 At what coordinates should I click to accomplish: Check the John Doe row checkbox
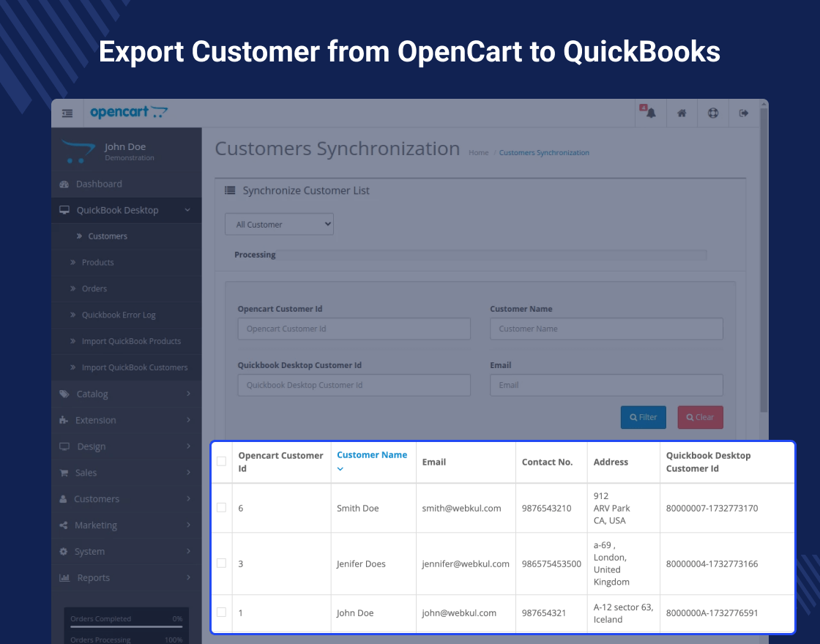pos(221,612)
